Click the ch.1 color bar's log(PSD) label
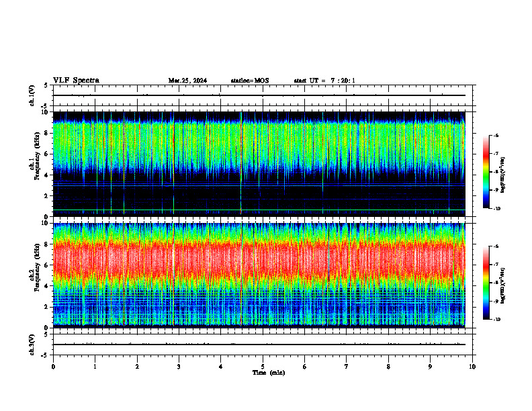This screenshot has height=411, width=532. click(x=503, y=175)
